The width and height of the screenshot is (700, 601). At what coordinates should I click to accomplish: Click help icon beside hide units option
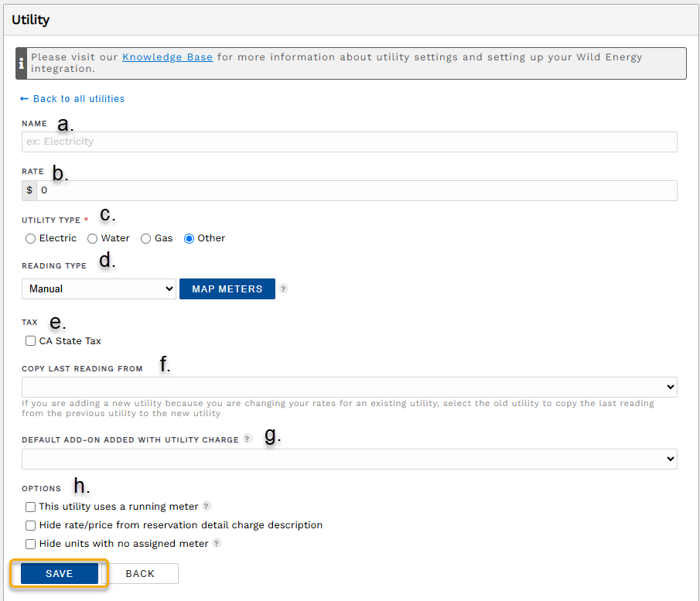(x=216, y=543)
